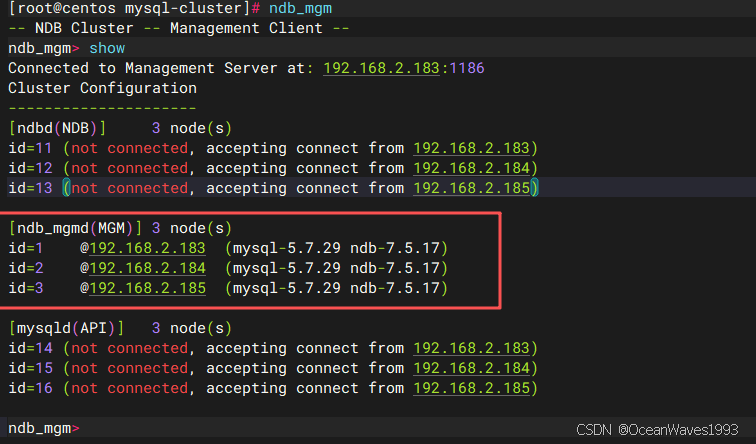
Task: Click 'not connected' in the id=11 row
Action: tap(129, 148)
